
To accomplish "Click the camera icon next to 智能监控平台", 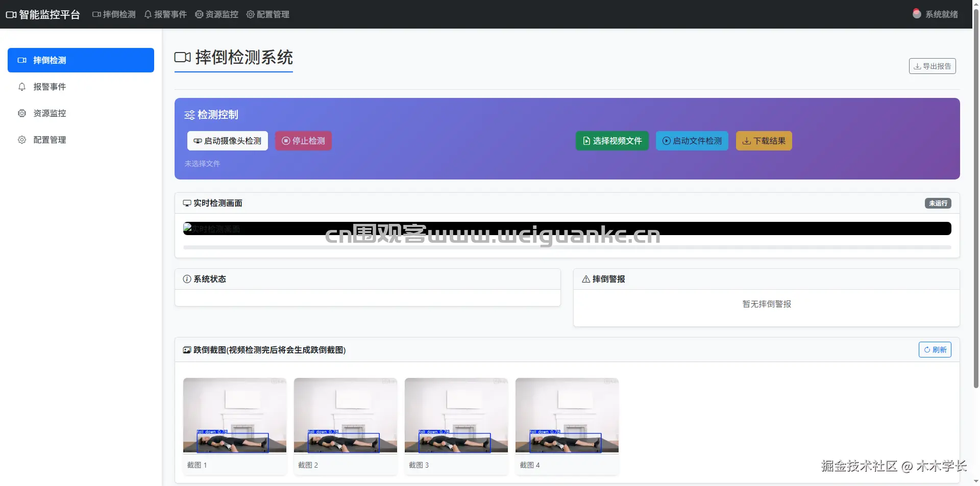I will point(10,14).
